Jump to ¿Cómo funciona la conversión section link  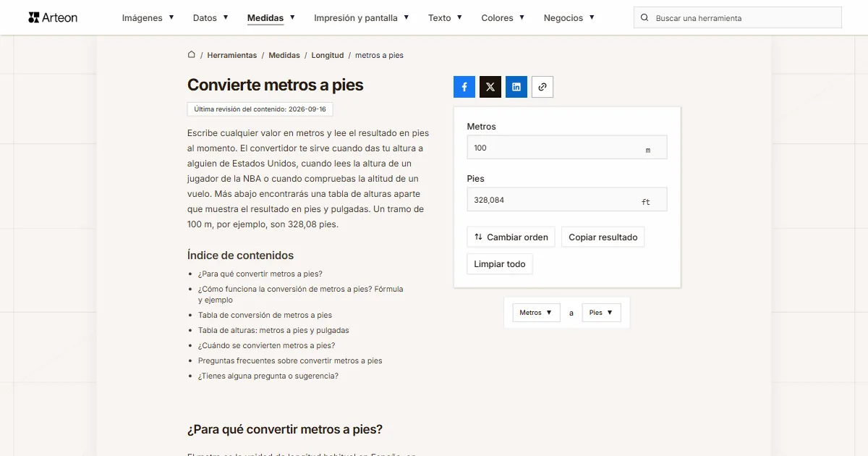(x=301, y=294)
